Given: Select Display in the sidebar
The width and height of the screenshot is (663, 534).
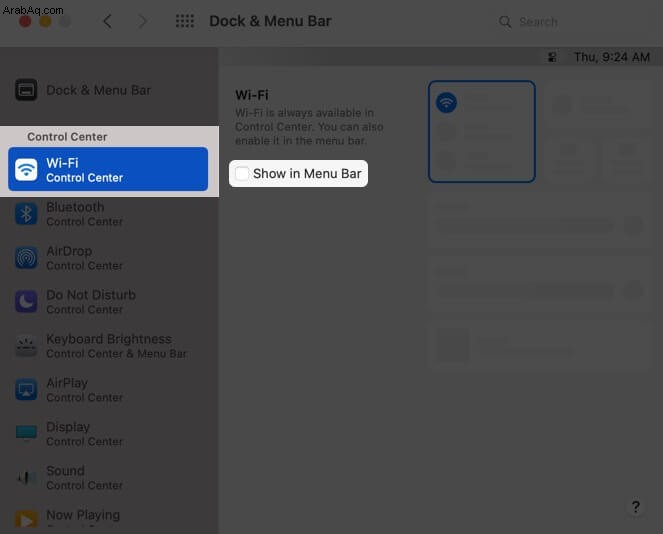Looking at the screenshot, I should point(108,433).
